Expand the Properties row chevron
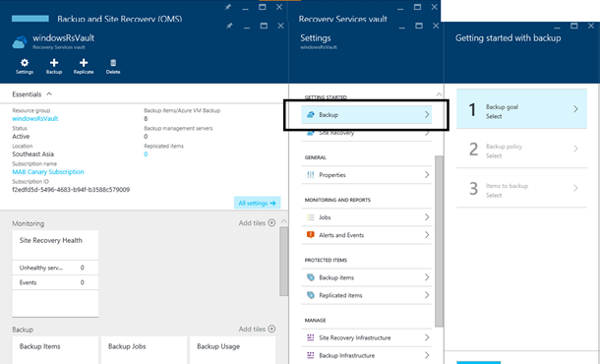The image size is (600, 364). (427, 175)
